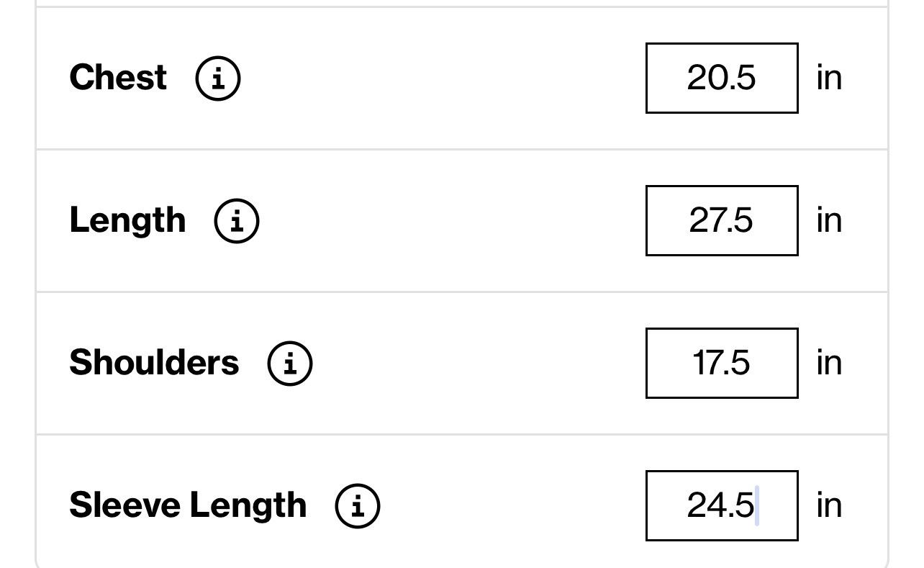Click empty space in the Length row
The width and height of the screenshot is (924, 568).
tap(453, 220)
